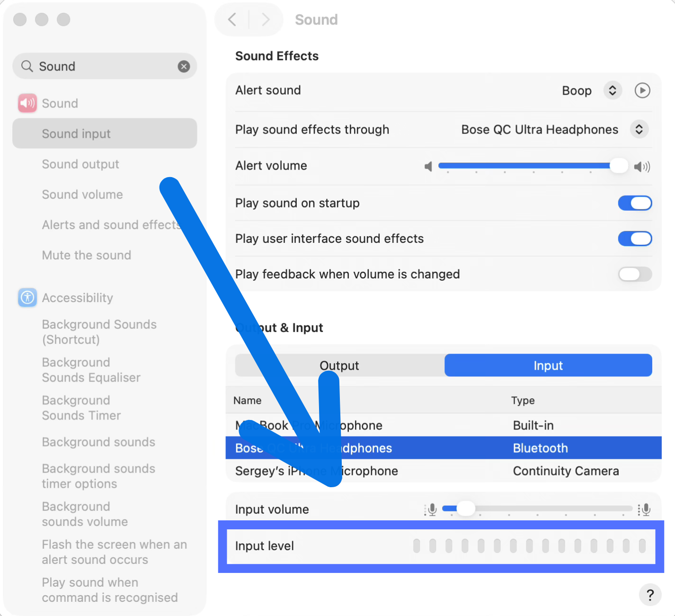Open Alerts and sound effects result
The image size is (675, 616).
pyautogui.click(x=111, y=225)
